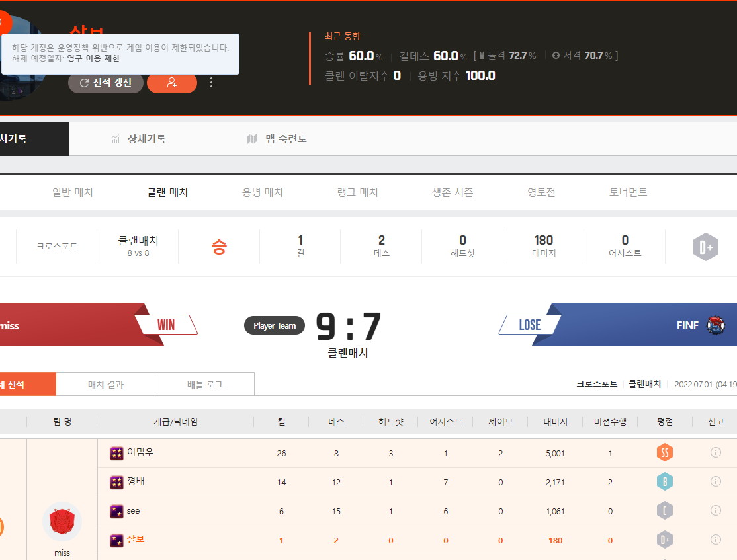Image resolution: width=737 pixels, height=560 pixels.
Task: Open the 매치 결과 tab
Action: point(106,384)
